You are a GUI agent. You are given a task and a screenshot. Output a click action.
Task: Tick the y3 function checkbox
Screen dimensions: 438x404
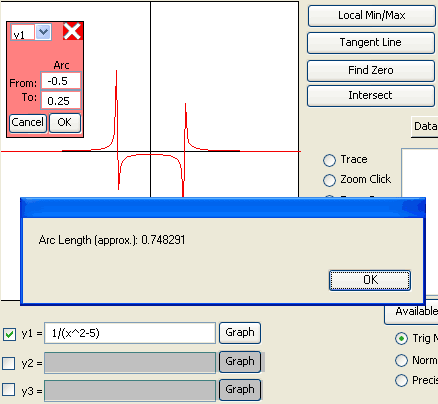(9, 389)
